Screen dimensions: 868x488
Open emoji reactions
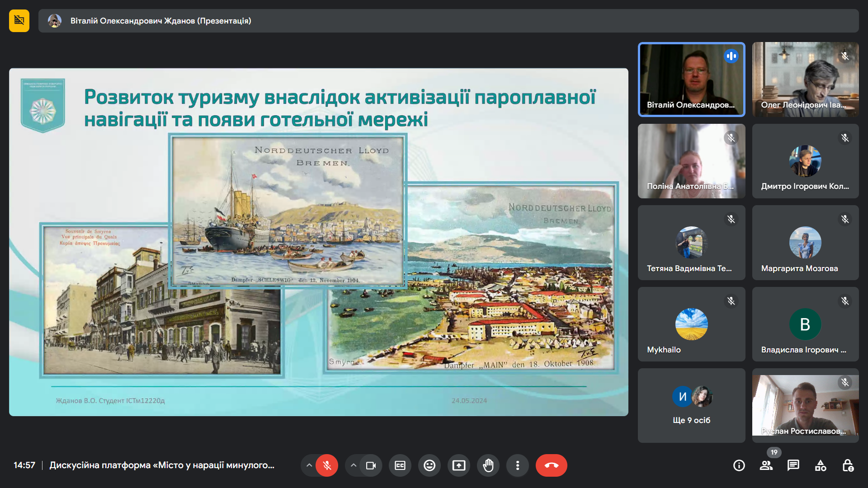tap(429, 465)
